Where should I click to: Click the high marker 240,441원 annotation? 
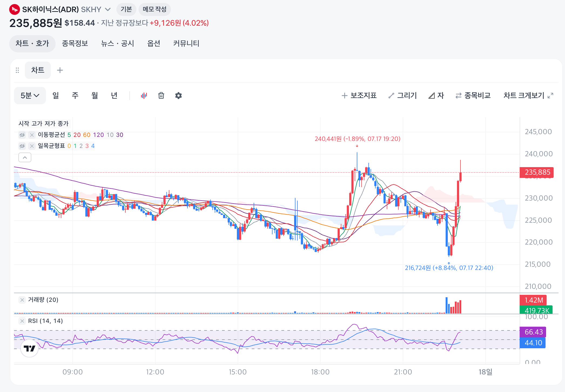point(357,139)
